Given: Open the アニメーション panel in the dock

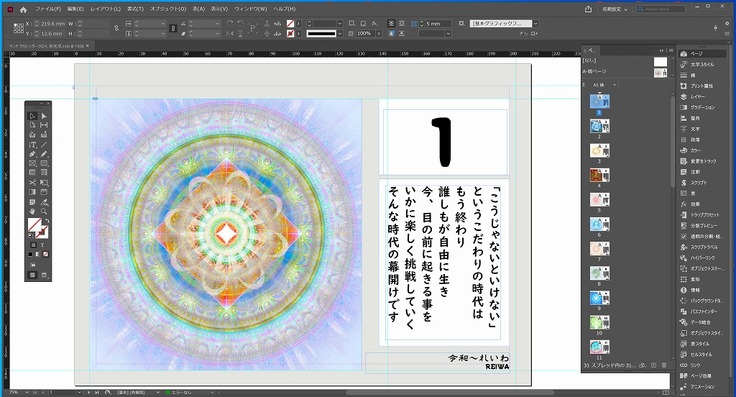Looking at the screenshot, I should [697, 387].
